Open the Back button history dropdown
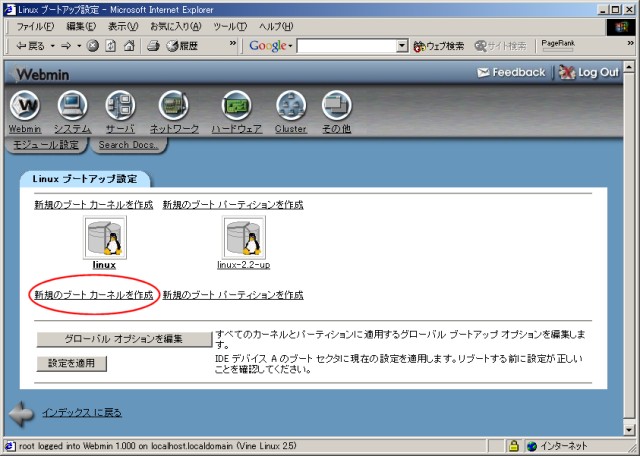The width and height of the screenshot is (640, 456). point(53,46)
